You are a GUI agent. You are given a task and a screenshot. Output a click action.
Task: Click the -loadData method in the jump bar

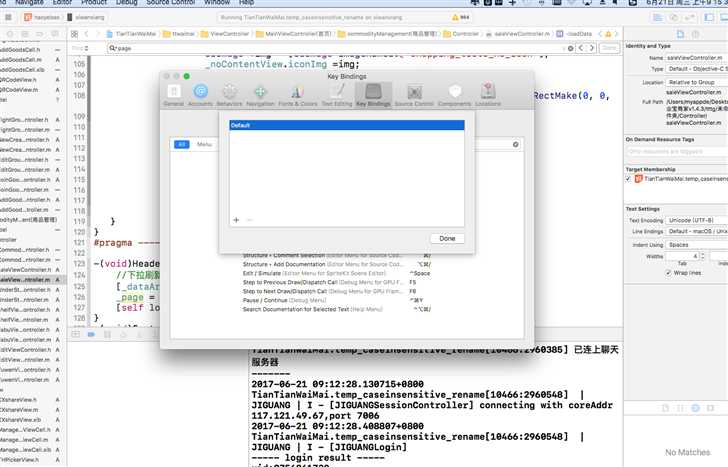(x=574, y=34)
